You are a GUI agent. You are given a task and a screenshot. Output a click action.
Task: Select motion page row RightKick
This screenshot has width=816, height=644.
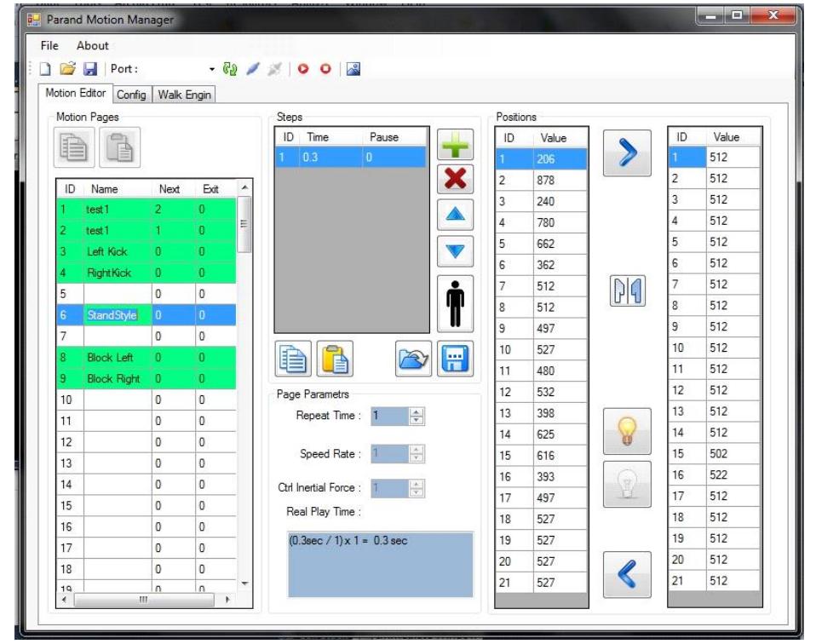point(147,273)
